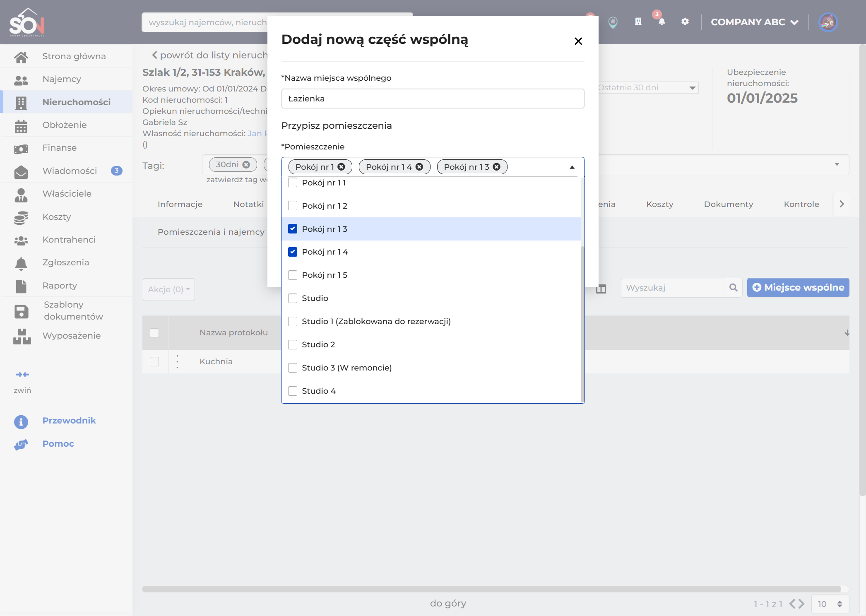Collapse the Pomieszczenie dropdown arrow
The height and width of the screenshot is (616, 866).
(x=572, y=167)
